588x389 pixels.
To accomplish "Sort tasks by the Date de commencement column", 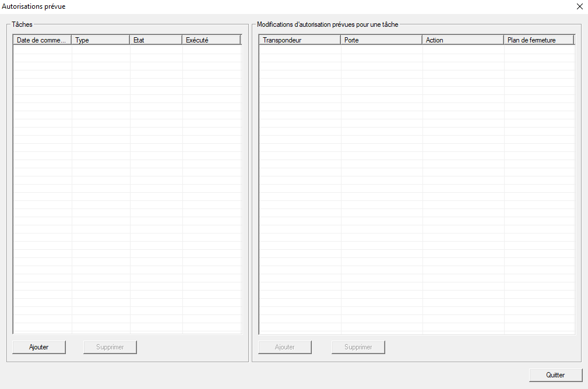I will (42, 40).
